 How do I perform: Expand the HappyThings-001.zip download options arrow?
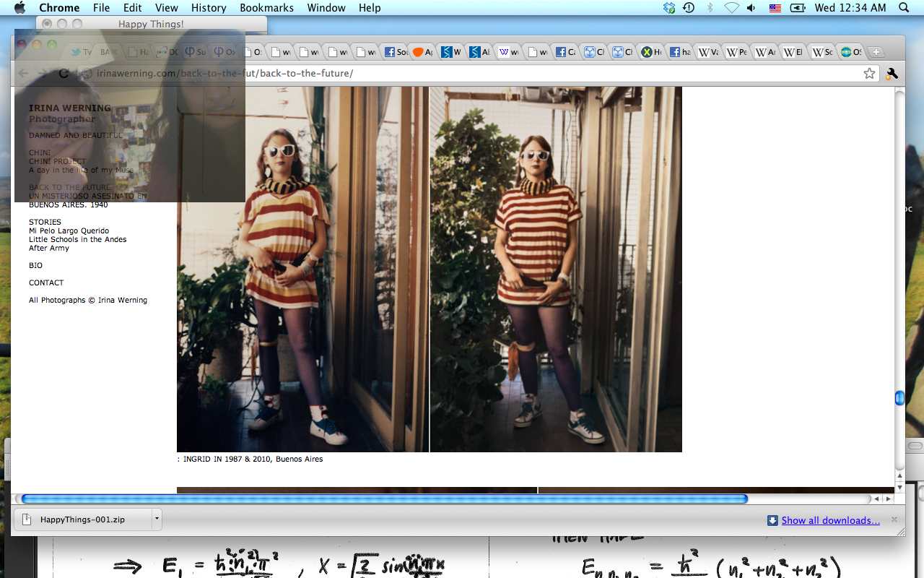156,519
